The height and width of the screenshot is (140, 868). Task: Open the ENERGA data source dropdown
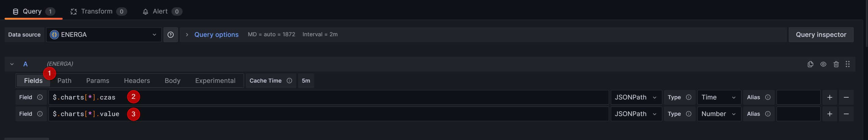point(103,35)
